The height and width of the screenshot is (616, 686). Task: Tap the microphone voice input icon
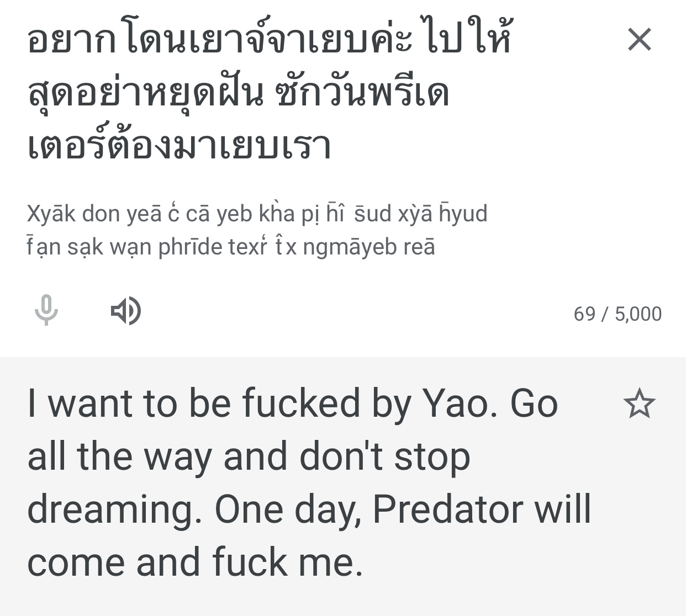pyautogui.click(x=46, y=310)
